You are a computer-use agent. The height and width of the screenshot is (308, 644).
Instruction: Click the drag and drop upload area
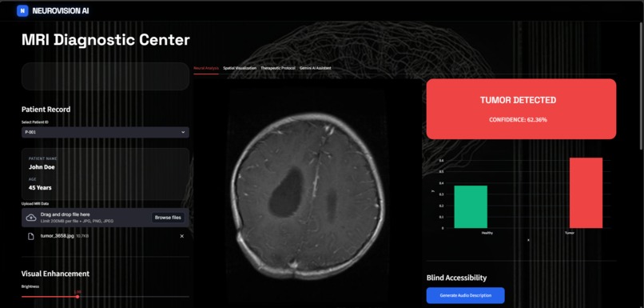105,218
